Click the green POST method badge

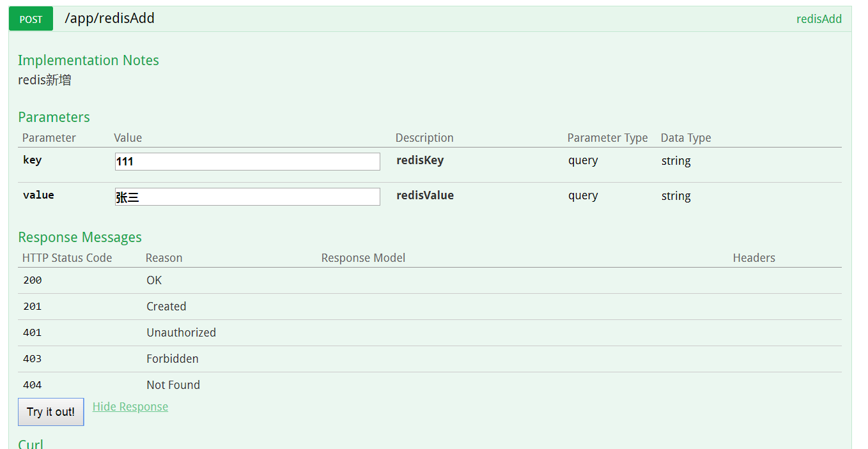click(x=31, y=19)
